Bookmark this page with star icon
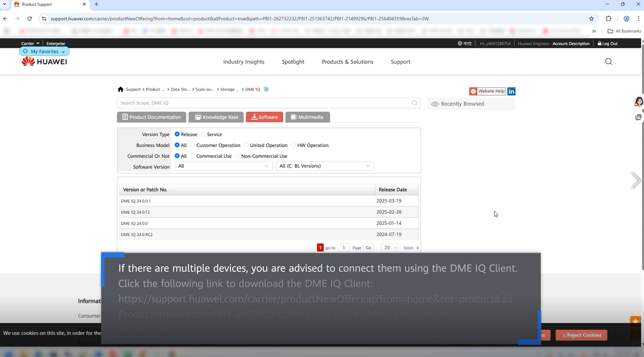This screenshot has width=644, height=357. [x=591, y=18]
